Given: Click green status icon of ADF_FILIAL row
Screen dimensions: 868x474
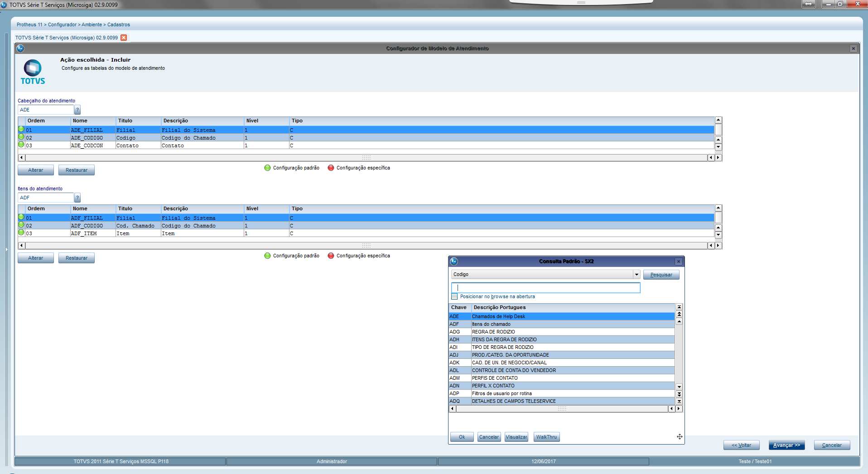Looking at the screenshot, I should click(x=21, y=217).
